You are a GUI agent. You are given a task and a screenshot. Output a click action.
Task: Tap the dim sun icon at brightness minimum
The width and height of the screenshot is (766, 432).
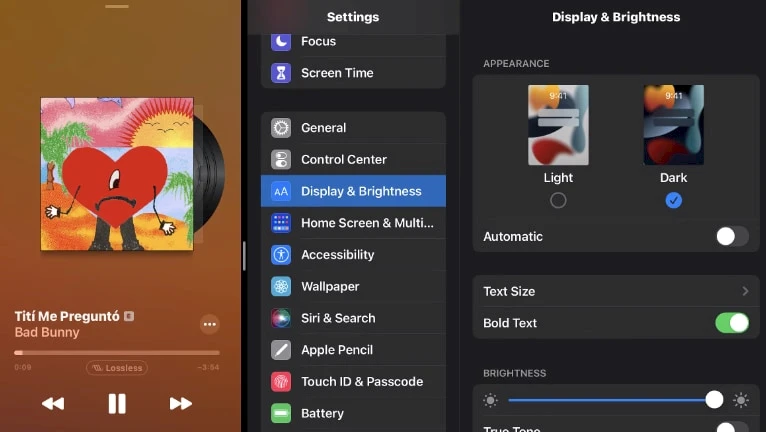pos(490,400)
